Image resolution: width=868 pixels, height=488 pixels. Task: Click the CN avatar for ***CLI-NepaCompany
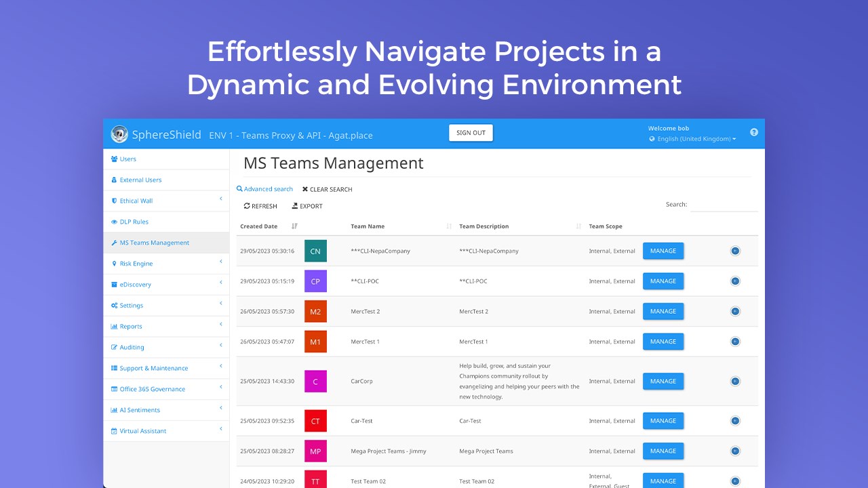[x=315, y=251]
